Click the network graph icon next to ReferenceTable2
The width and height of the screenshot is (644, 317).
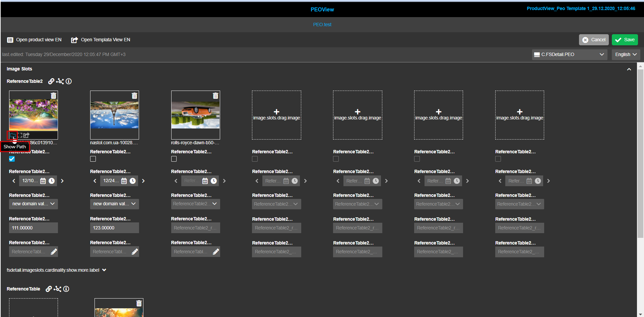pyautogui.click(x=60, y=81)
